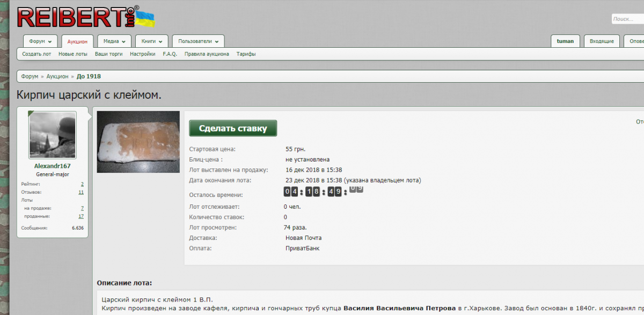The width and height of the screenshot is (644, 315).
Task: Open the tuman user menu
Action: tap(565, 41)
